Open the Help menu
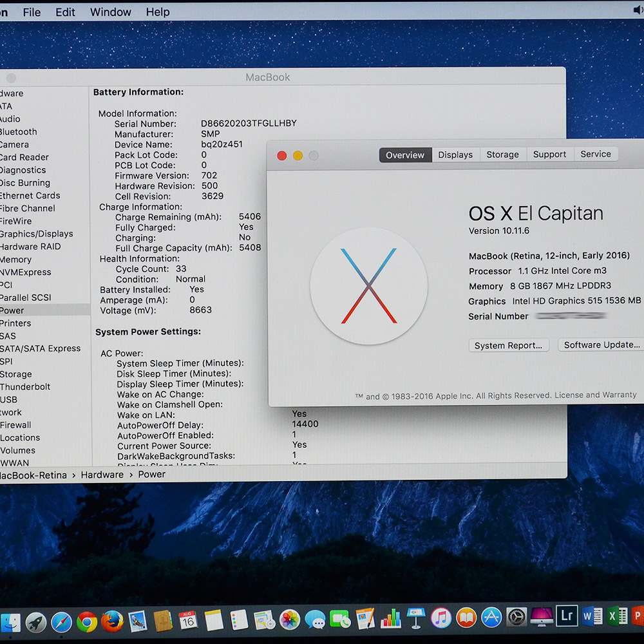Viewport: 644px width, 644px height. click(158, 12)
